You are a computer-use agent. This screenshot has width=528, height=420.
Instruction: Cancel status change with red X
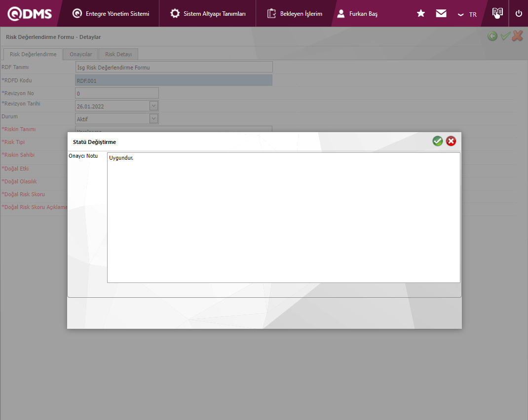tap(451, 141)
